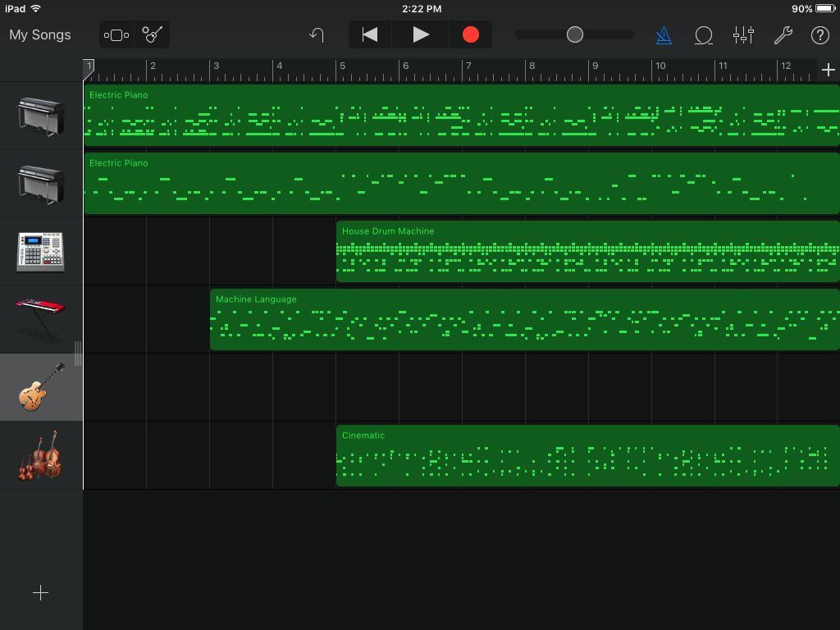The width and height of the screenshot is (840, 630).
Task: Select the House Drum Machine track icon
Action: [40, 251]
